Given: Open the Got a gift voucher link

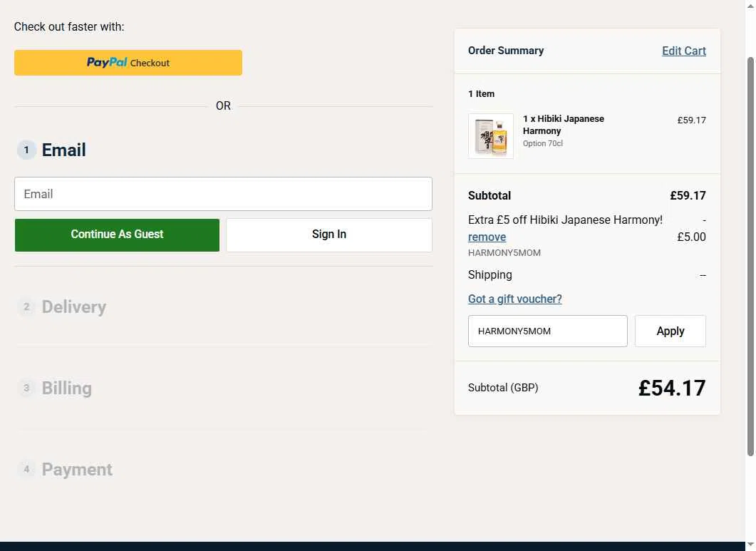Looking at the screenshot, I should pyautogui.click(x=515, y=299).
